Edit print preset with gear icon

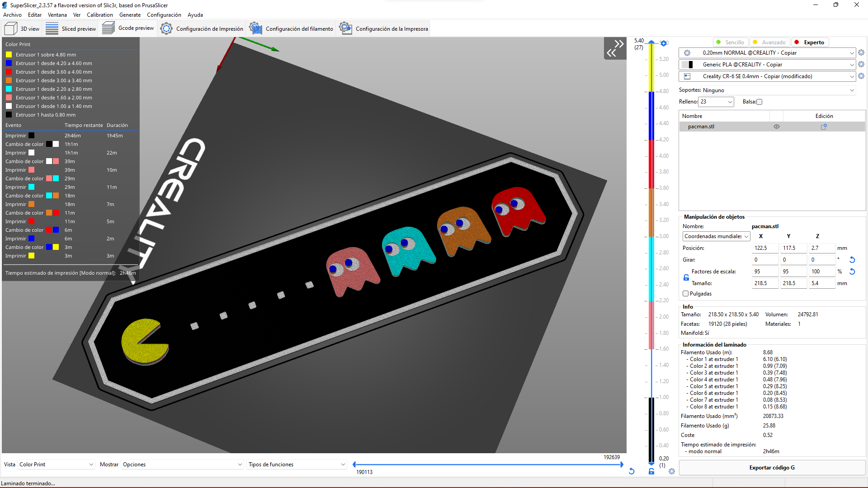tap(861, 53)
